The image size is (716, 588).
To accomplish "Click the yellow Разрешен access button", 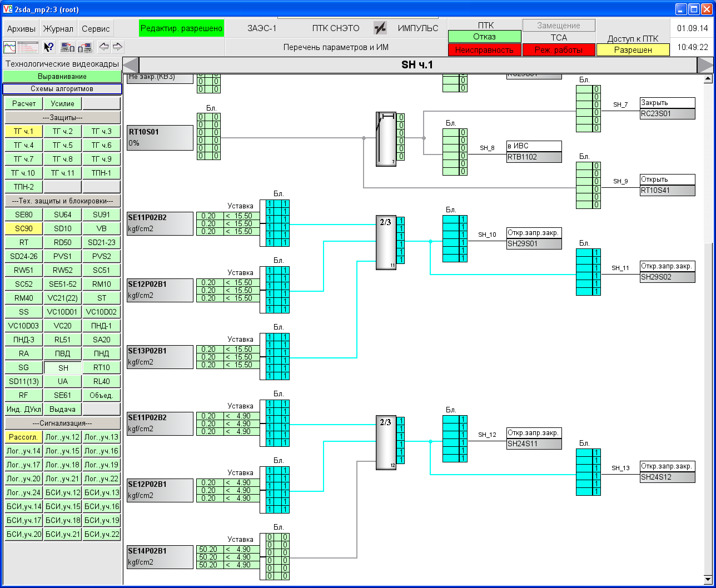I will coord(633,50).
